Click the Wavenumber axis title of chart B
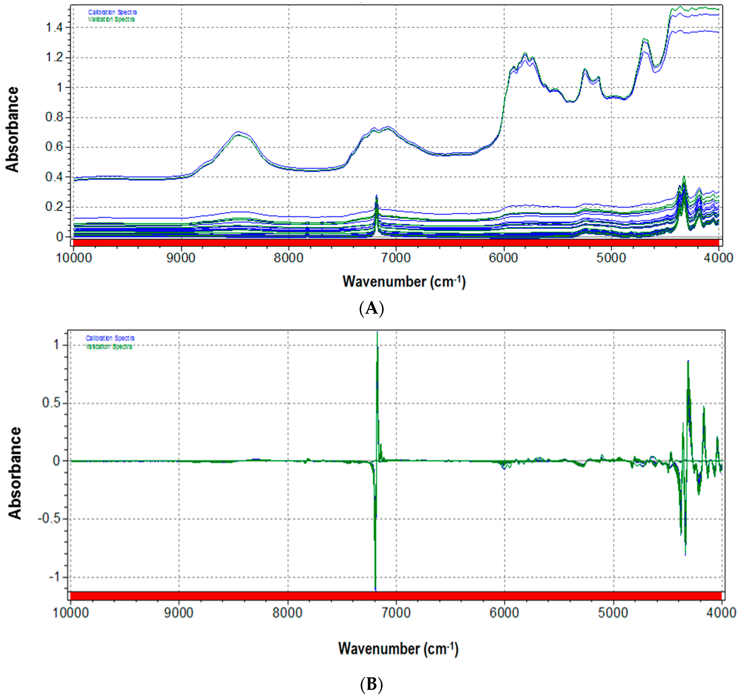The image size is (740, 700). tap(398, 649)
